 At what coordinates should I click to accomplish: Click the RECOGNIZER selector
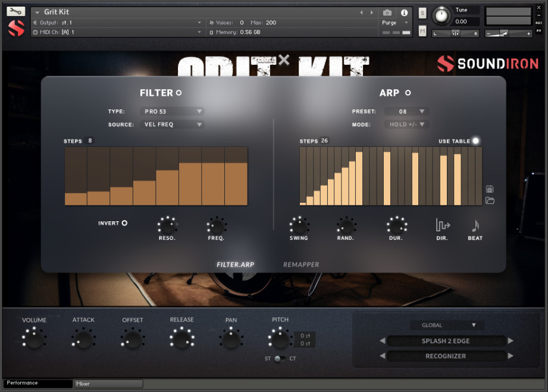click(x=446, y=356)
